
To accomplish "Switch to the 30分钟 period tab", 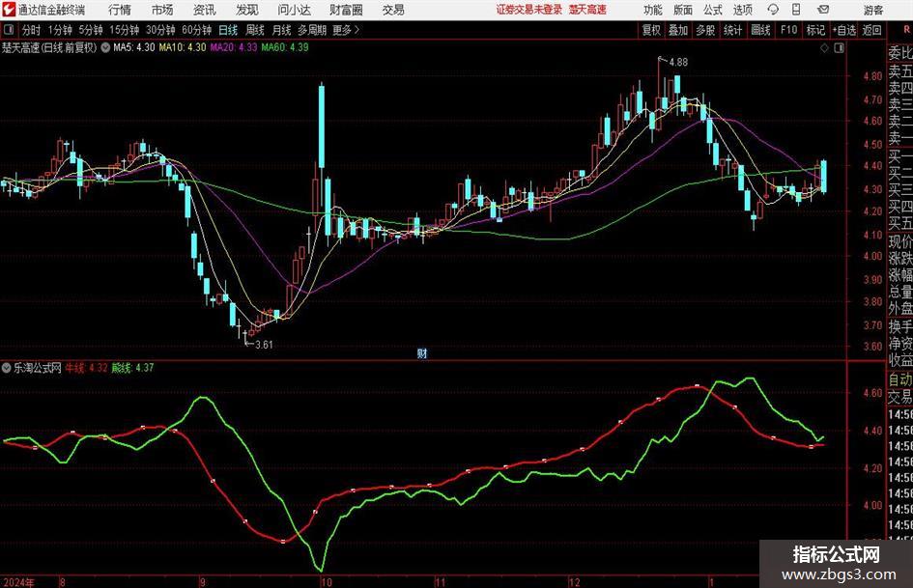I will click(x=160, y=30).
